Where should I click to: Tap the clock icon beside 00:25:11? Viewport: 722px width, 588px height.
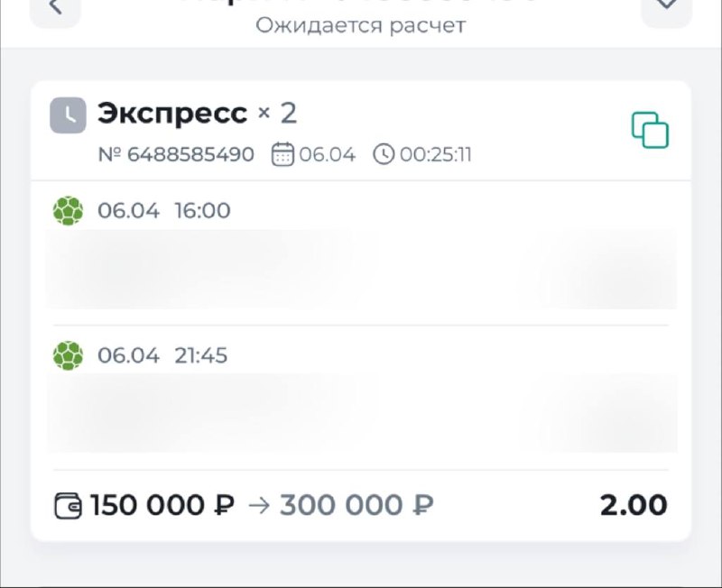384,154
